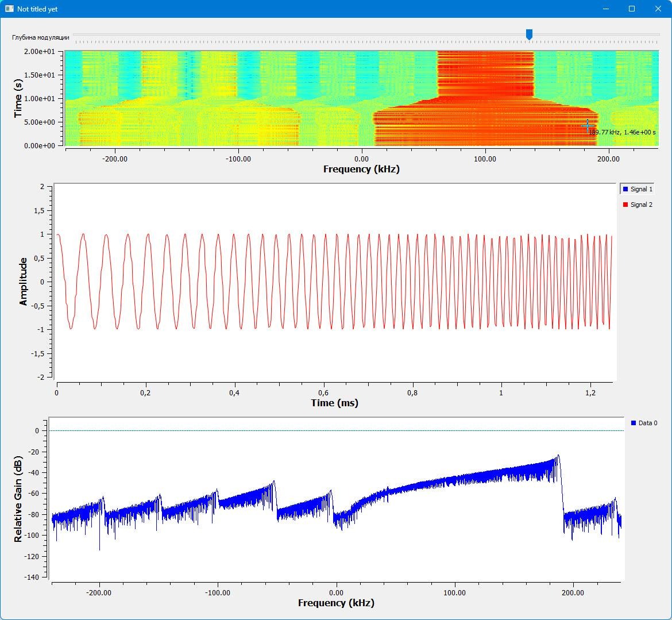
Task: Toggle Signal 1 curve visibility in legend
Action: pyautogui.click(x=641, y=189)
